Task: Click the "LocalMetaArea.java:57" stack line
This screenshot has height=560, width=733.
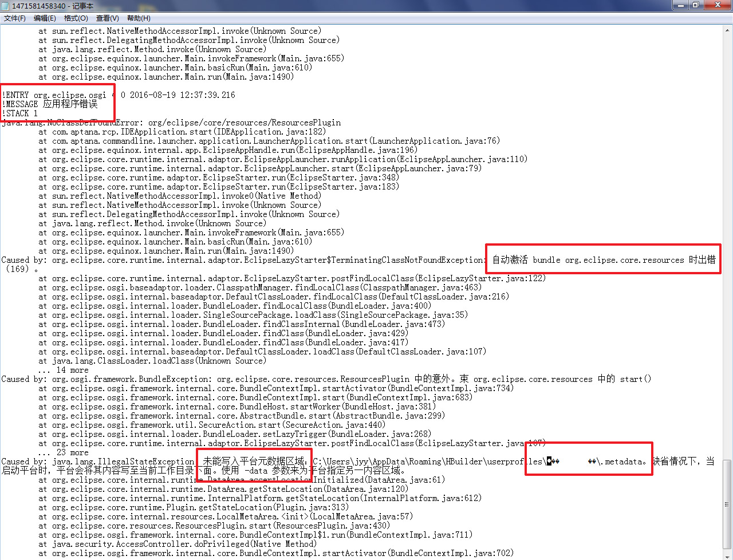Action: (226, 516)
